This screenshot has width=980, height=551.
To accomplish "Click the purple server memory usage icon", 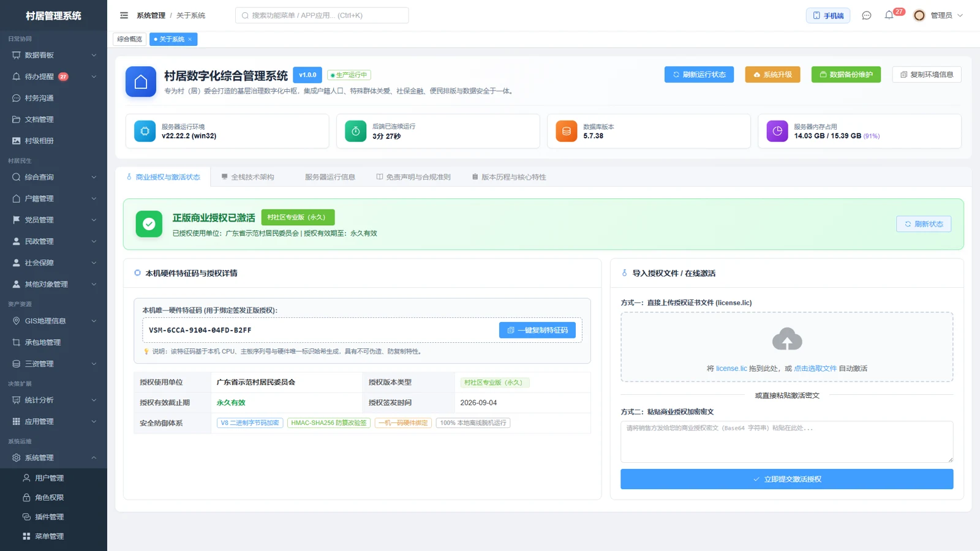I will (777, 131).
